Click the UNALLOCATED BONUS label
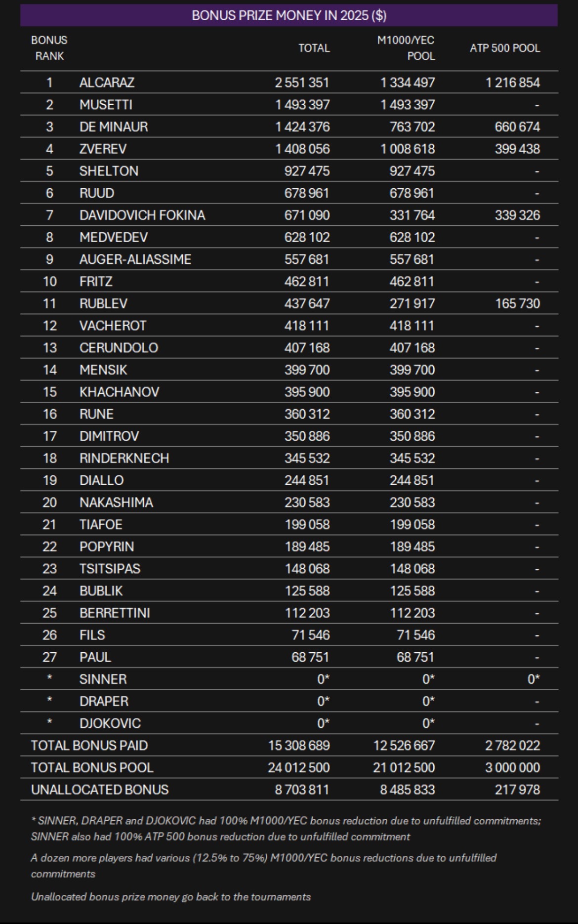Screen dimensions: 578x924 (99, 790)
